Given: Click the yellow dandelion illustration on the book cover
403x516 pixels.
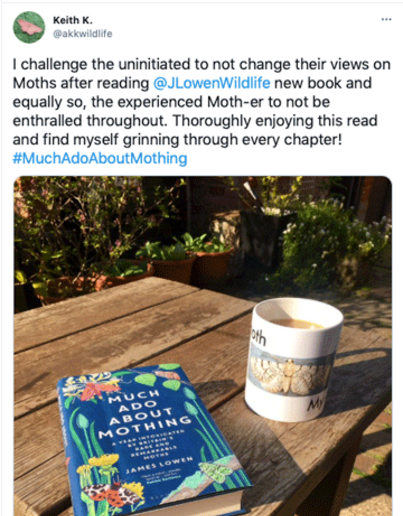Looking at the screenshot, I should tap(103, 462).
